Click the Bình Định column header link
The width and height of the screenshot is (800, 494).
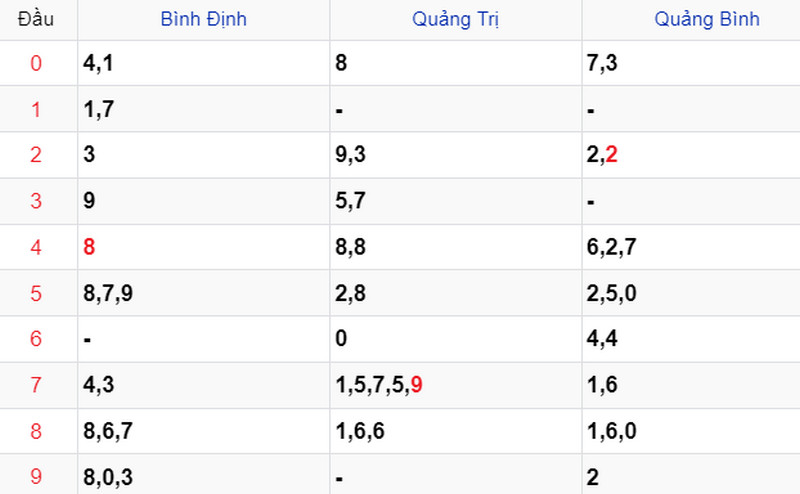(x=204, y=19)
